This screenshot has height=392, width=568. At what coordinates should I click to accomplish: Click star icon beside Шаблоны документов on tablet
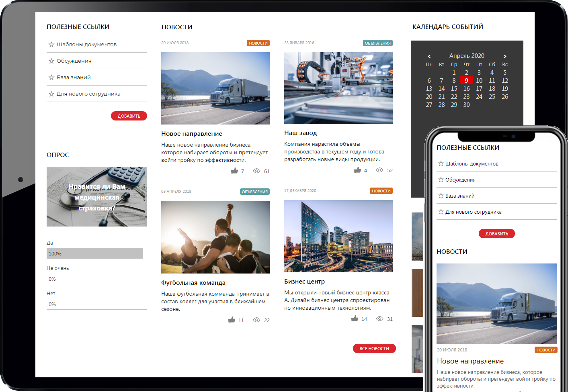(x=51, y=45)
